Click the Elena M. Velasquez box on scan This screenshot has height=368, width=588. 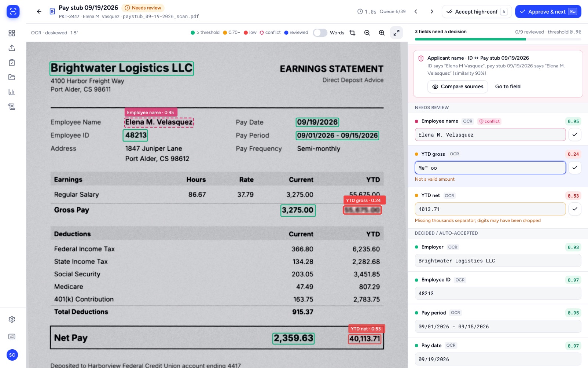(x=159, y=122)
